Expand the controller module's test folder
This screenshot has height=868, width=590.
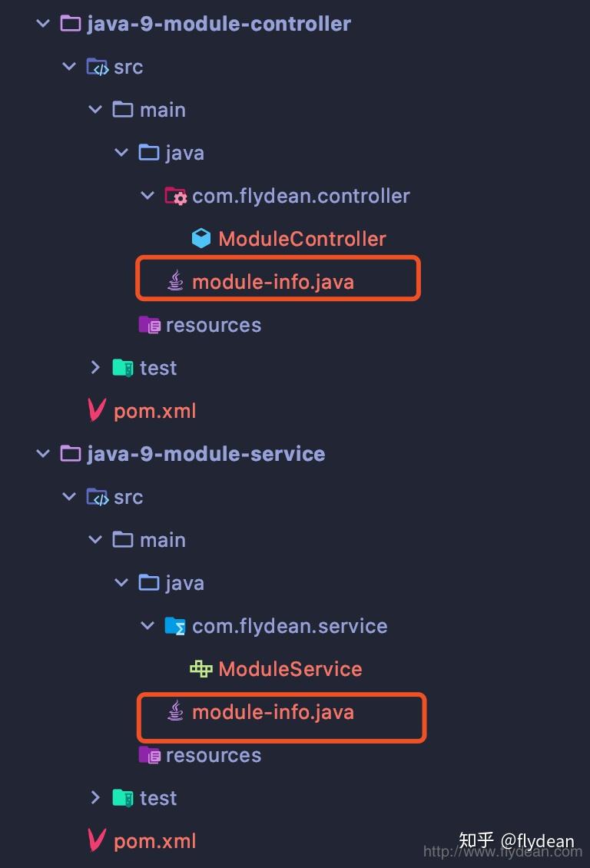(x=95, y=368)
